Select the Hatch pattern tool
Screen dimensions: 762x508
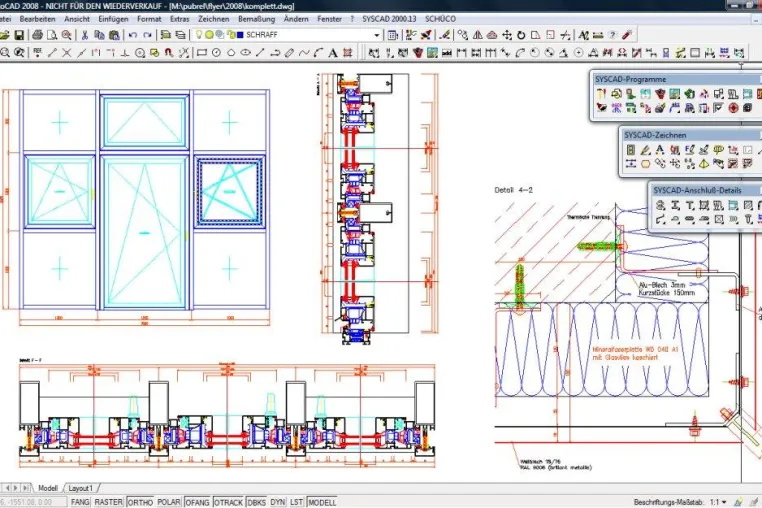coord(347,53)
